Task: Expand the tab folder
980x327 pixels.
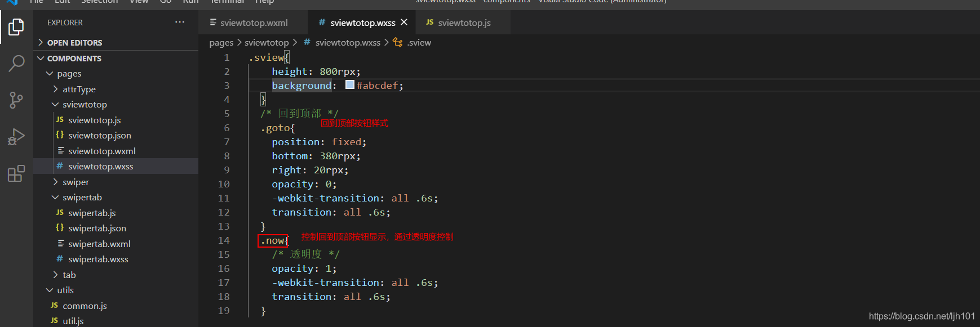Action: click(x=116, y=275)
